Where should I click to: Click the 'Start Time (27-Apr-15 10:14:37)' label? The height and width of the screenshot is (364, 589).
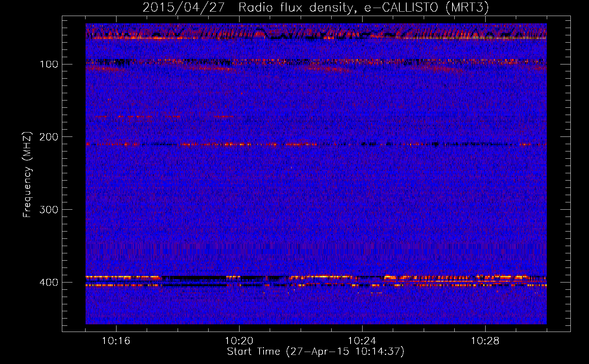click(x=316, y=352)
